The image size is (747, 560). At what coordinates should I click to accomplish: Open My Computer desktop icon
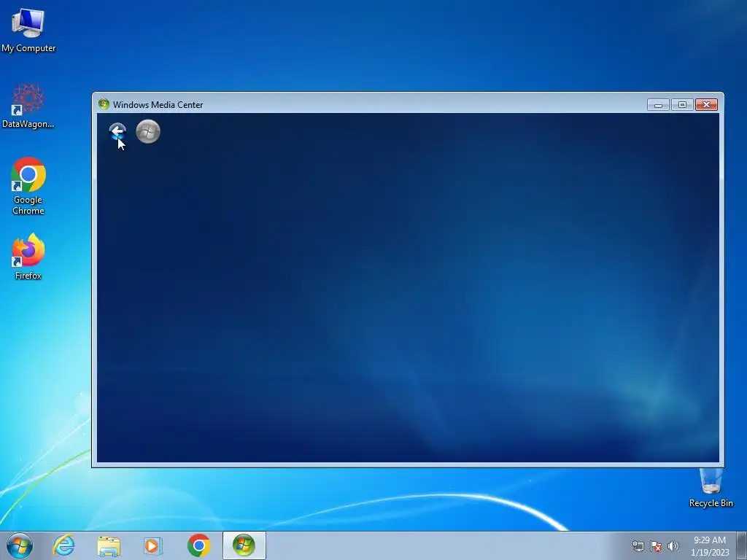pyautogui.click(x=28, y=30)
